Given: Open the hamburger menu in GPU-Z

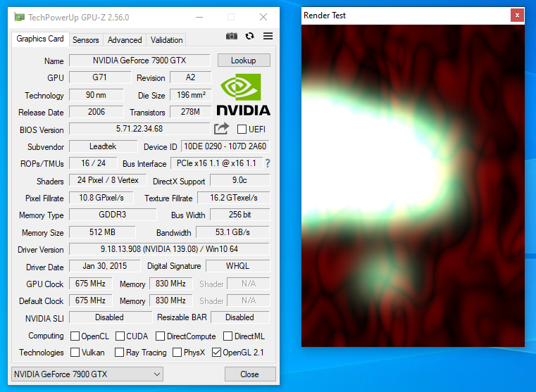Looking at the screenshot, I should (268, 36).
